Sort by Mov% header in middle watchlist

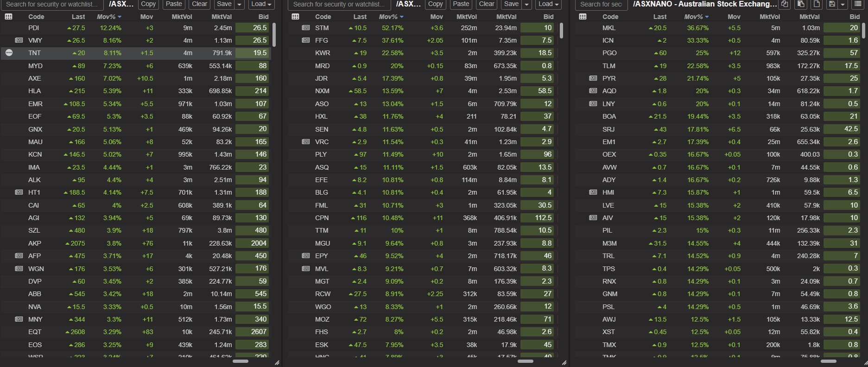click(391, 17)
